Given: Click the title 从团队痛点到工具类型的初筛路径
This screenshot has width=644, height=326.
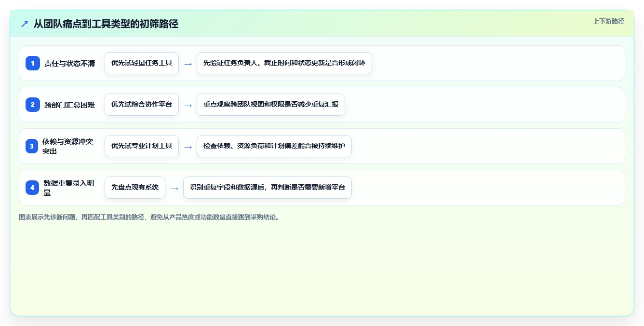Looking at the screenshot, I should click(106, 24).
